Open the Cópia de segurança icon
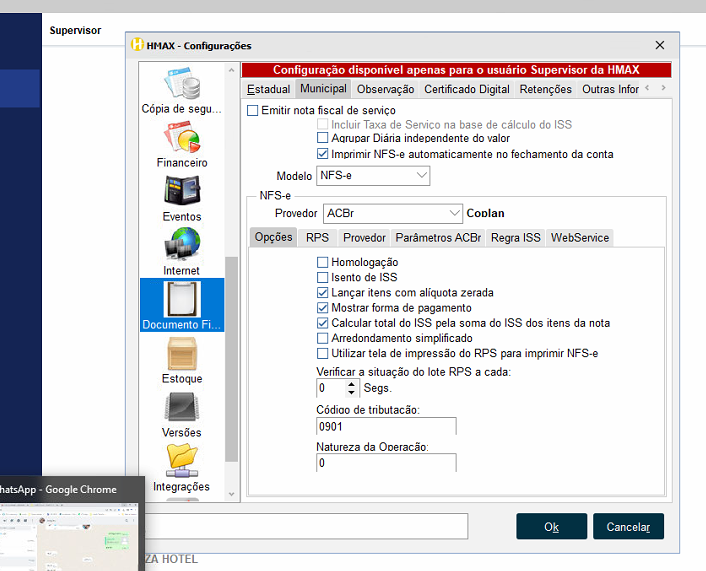Viewport: 706px width, 571px height. tap(182, 83)
